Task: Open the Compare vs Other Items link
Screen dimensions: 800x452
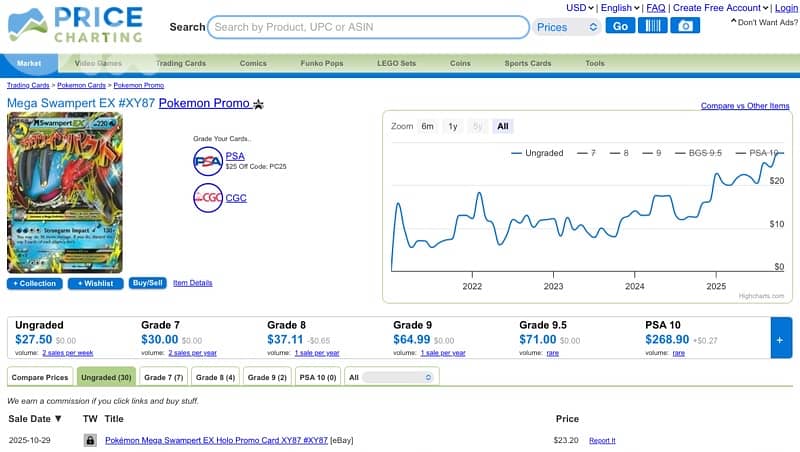Action: click(744, 106)
